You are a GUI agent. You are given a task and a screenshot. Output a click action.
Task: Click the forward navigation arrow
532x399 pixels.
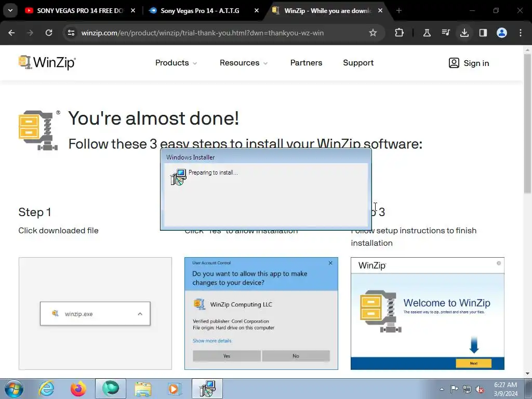click(30, 33)
